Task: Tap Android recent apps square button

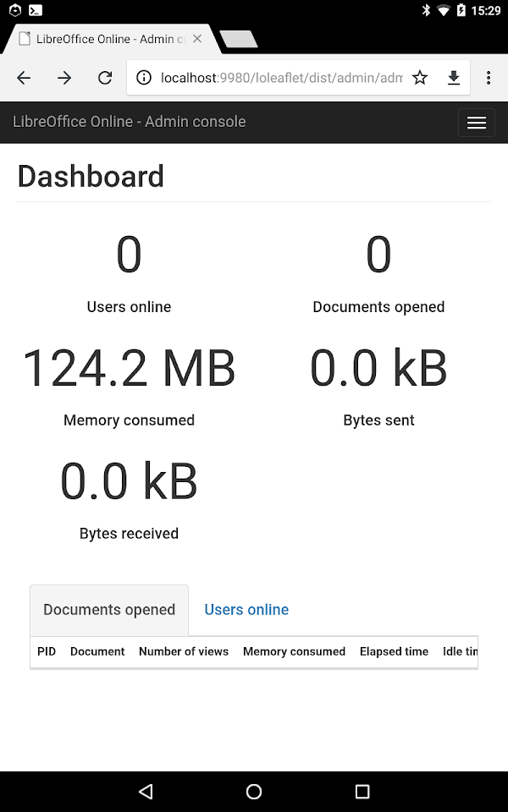Action: pyautogui.click(x=362, y=791)
